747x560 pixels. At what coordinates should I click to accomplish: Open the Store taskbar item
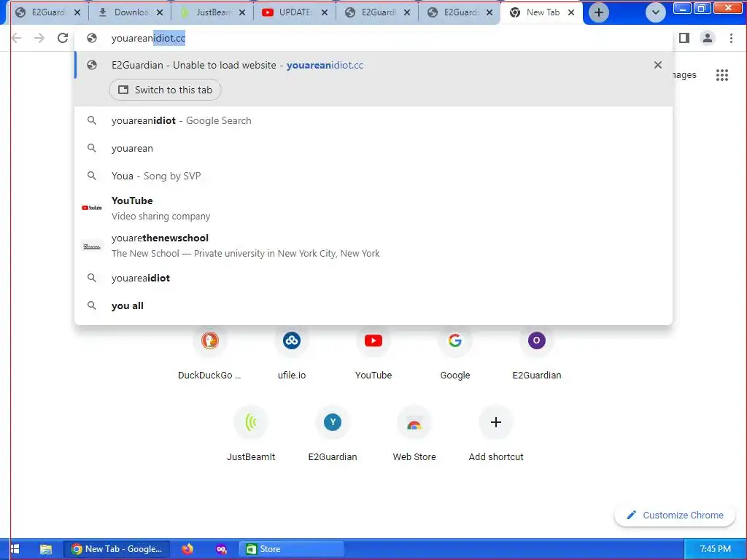click(290, 549)
